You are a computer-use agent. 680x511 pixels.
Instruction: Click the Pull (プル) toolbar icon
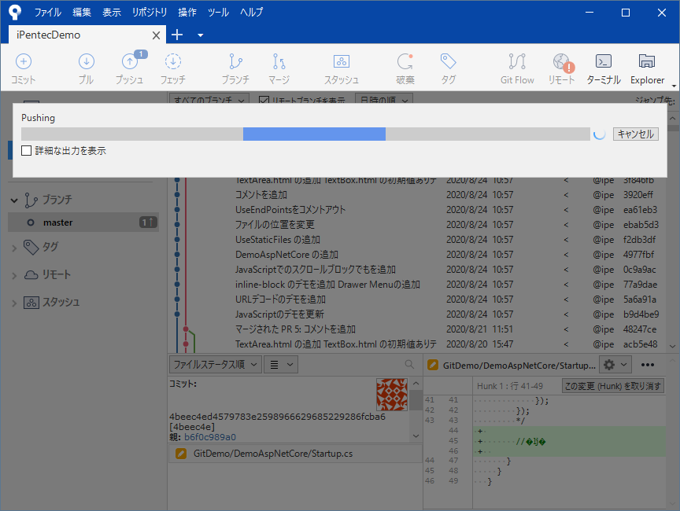tap(86, 69)
